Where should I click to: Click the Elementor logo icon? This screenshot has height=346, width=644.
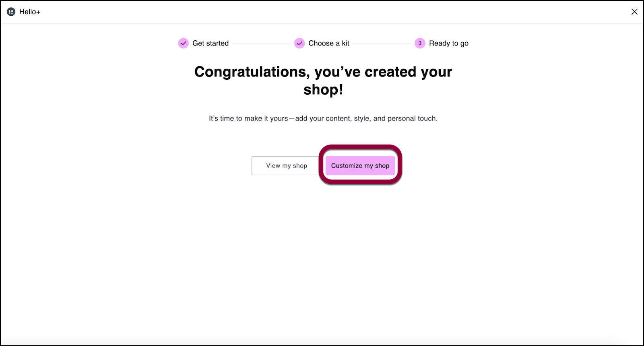coord(11,12)
